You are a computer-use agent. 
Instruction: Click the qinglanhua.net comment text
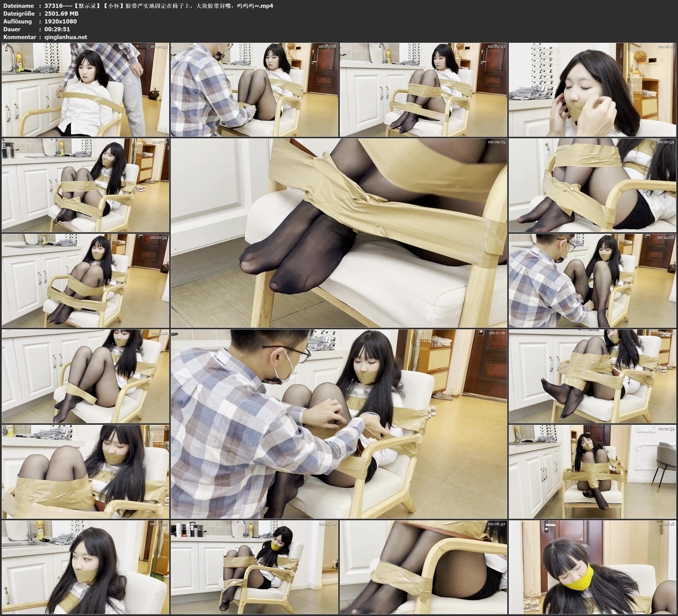click(x=66, y=37)
